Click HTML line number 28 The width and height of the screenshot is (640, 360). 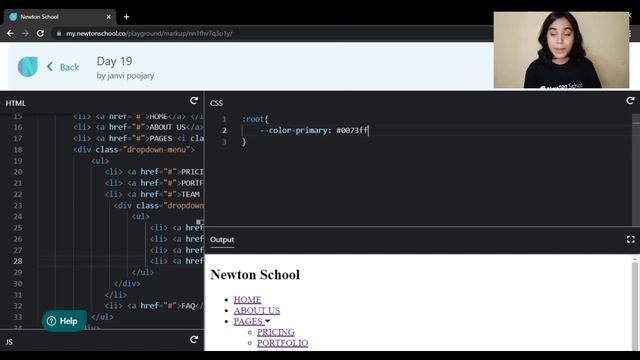(18, 261)
